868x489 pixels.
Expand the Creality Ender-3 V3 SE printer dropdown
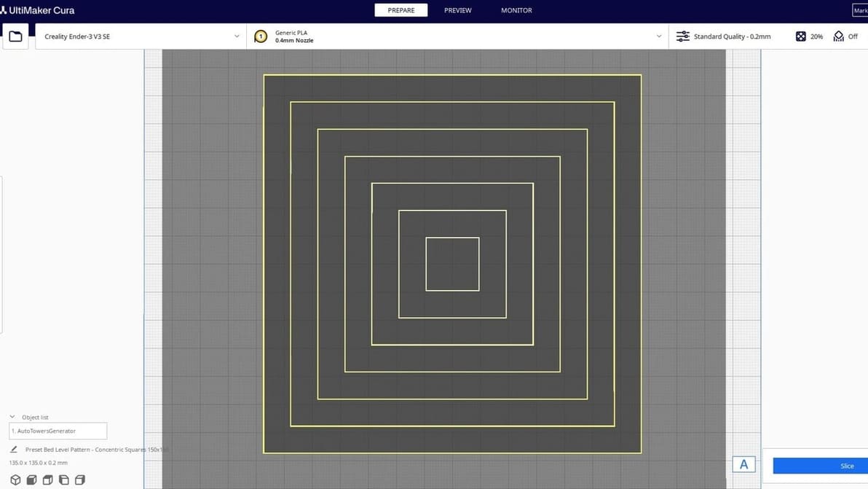(x=237, y=36)
